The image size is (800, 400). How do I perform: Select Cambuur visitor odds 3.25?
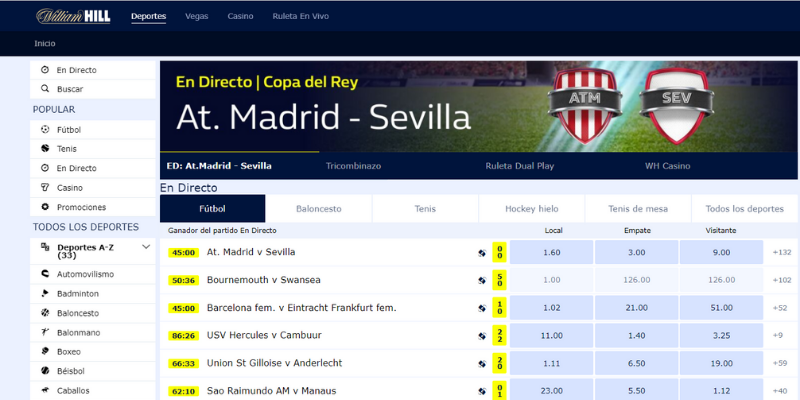pos(721,335)
